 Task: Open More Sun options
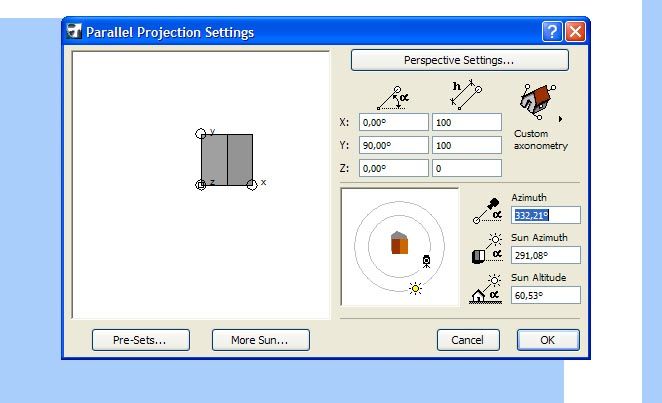[x=260, y=340]
